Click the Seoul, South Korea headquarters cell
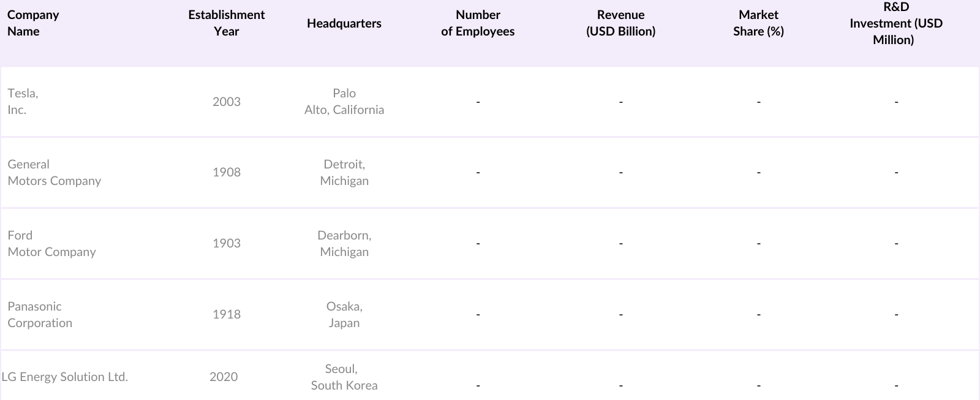 [344, 377]
